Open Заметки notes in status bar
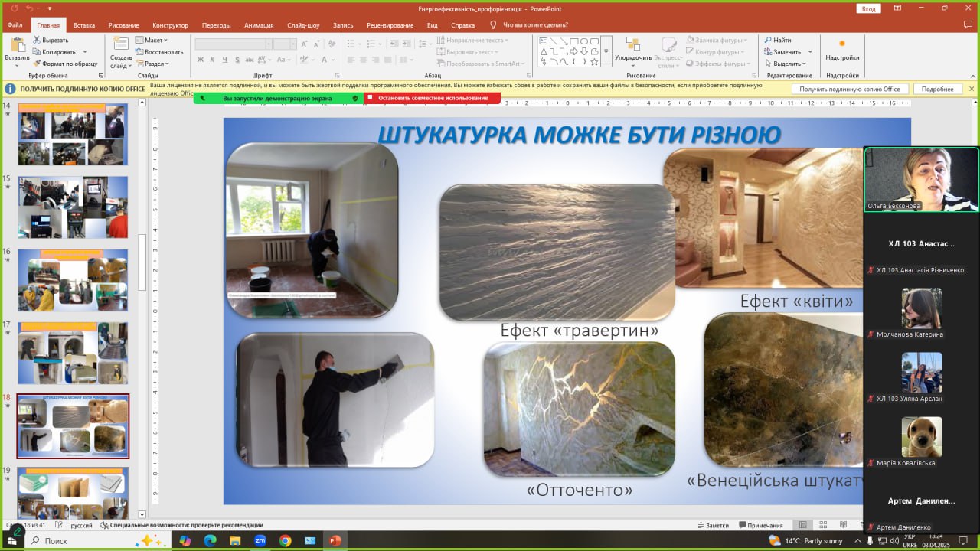This screenshot has height=551, width=980. (x=713, y=525)
